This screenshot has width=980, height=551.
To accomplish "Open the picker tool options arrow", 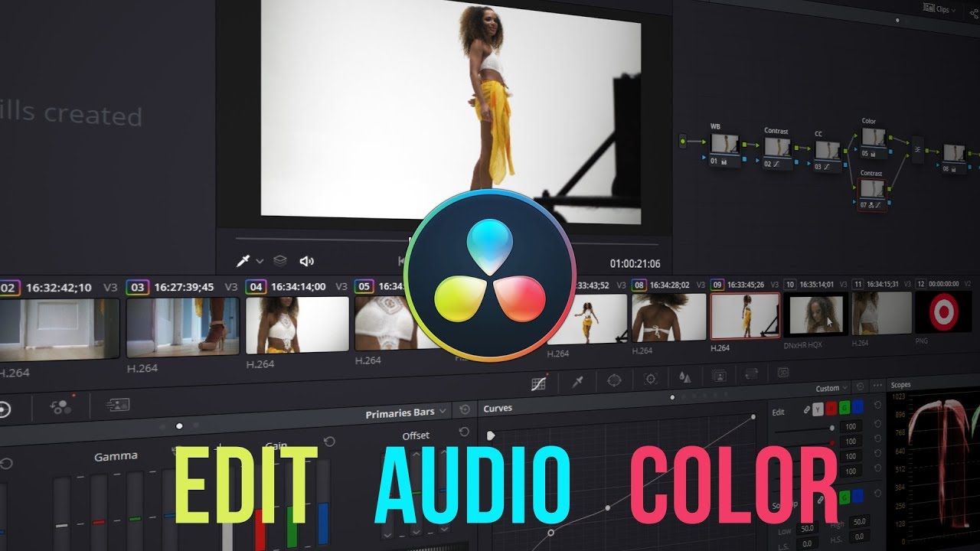I will [260, 261].
